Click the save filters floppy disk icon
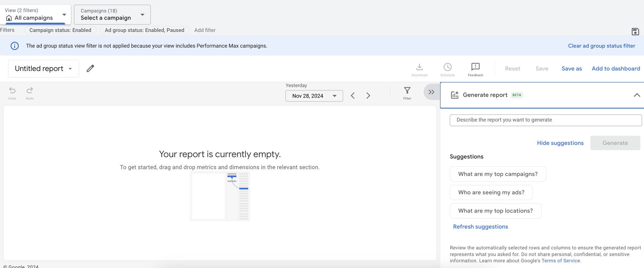 click(x=635, y=31)
